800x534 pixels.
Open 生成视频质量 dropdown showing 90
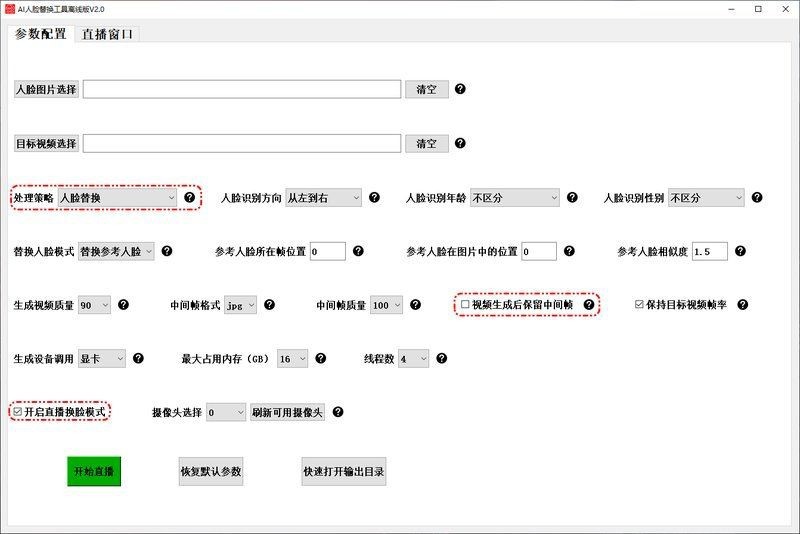tap(94, 305)
